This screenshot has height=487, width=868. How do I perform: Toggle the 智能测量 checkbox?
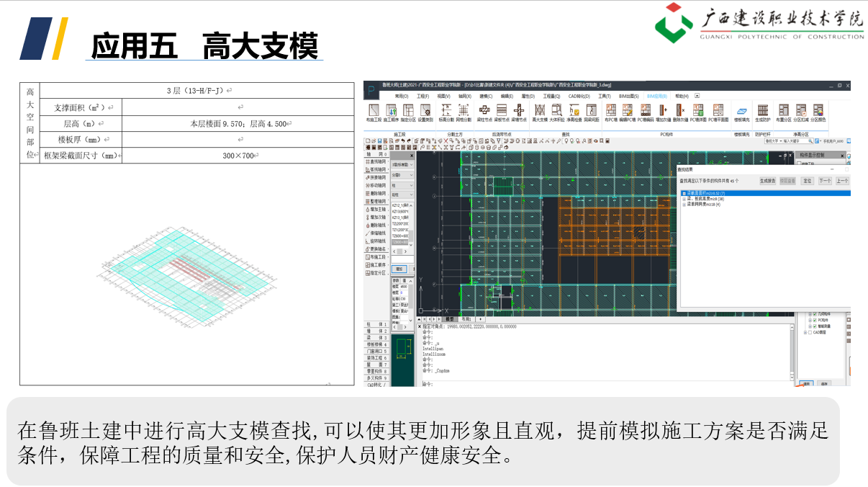click(814, 326)
